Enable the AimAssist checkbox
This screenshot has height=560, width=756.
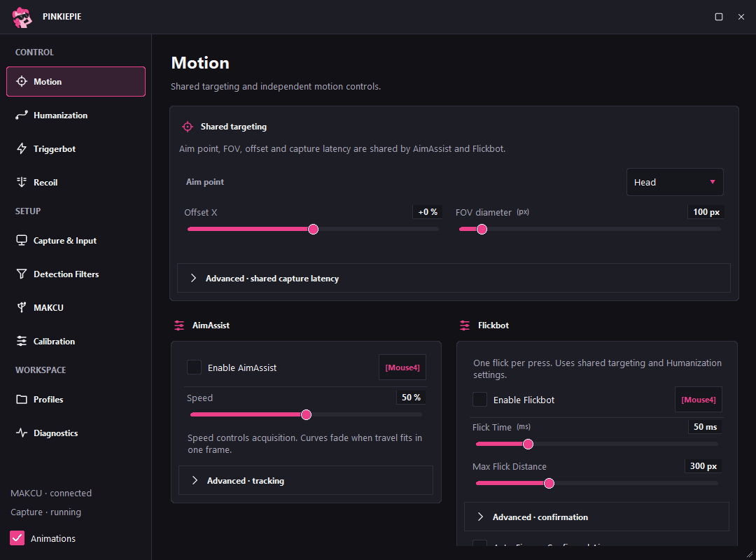click(195, 367)
